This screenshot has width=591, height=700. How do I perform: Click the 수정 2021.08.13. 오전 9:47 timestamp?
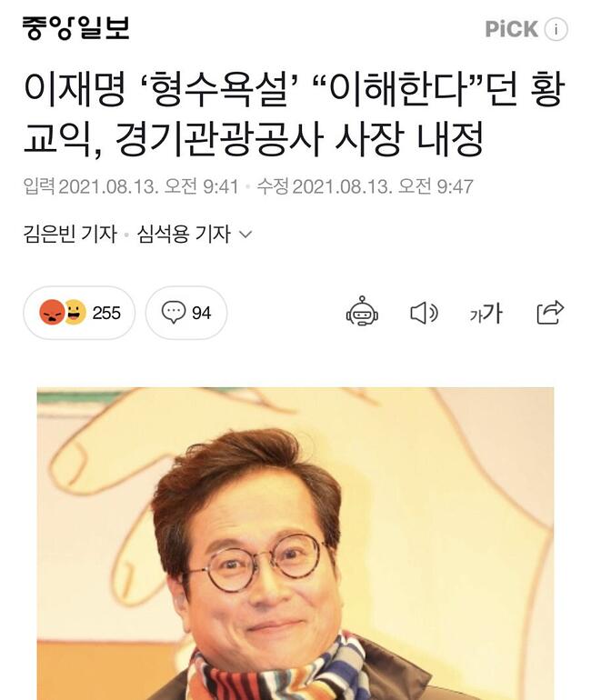(366, 186)
